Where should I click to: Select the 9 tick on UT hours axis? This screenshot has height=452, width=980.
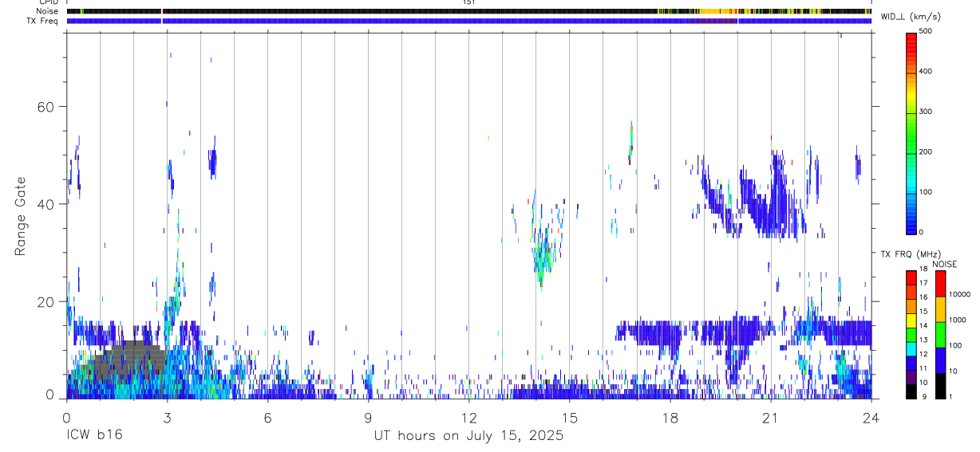click(368, 417)
